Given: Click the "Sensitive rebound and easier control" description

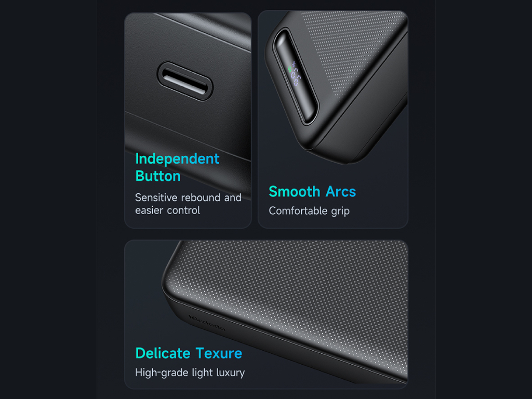Looking at the screenshot, I should [188, 204].
